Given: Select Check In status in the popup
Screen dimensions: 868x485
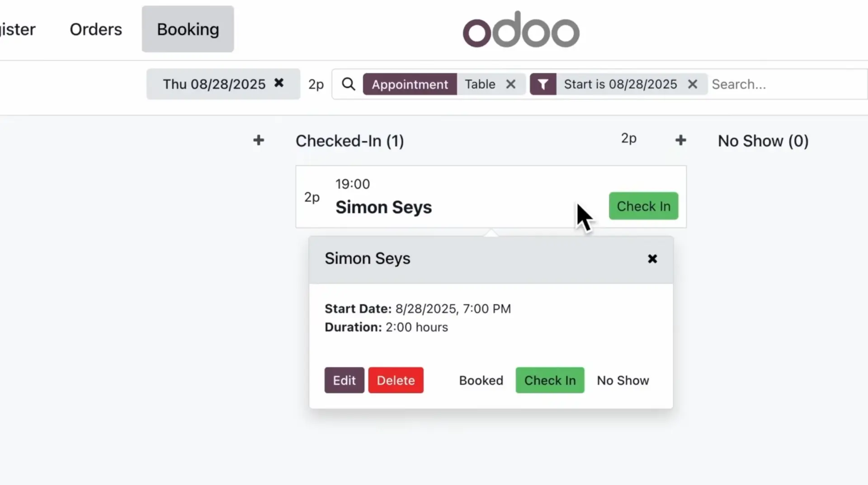Looking at the screenshot, I should pyautogui.click(x=549, y=380).
